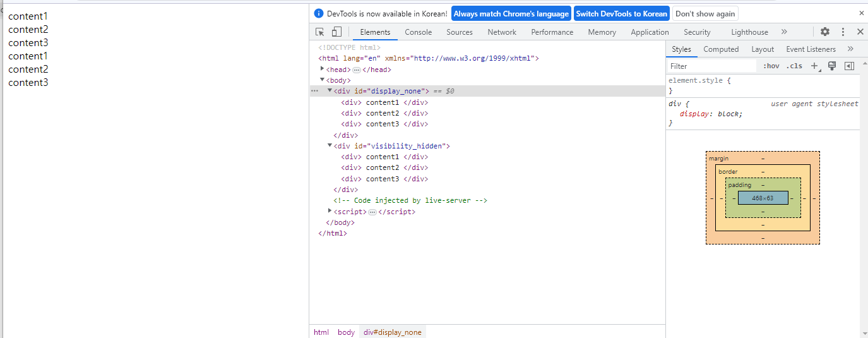The width and height of the screenshot is (868, 338).
Task: Select the Styles pane tab
Action: pyautogui.click(x=681, y=49)
